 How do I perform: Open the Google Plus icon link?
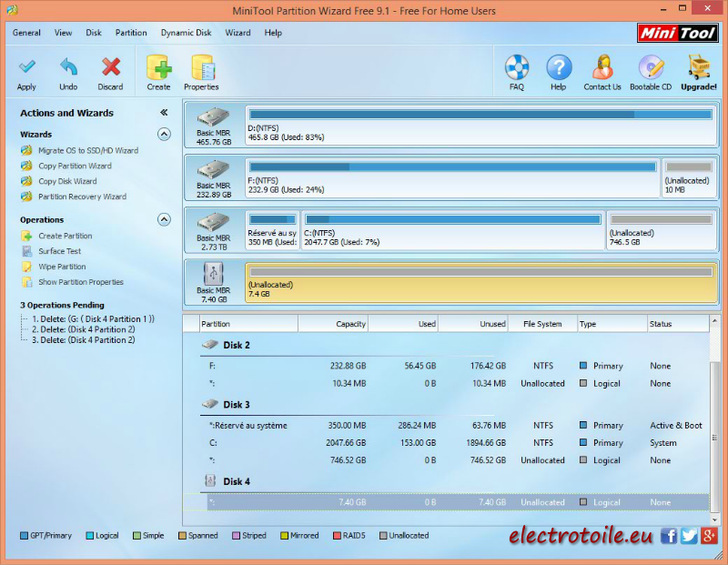point(710,536)
